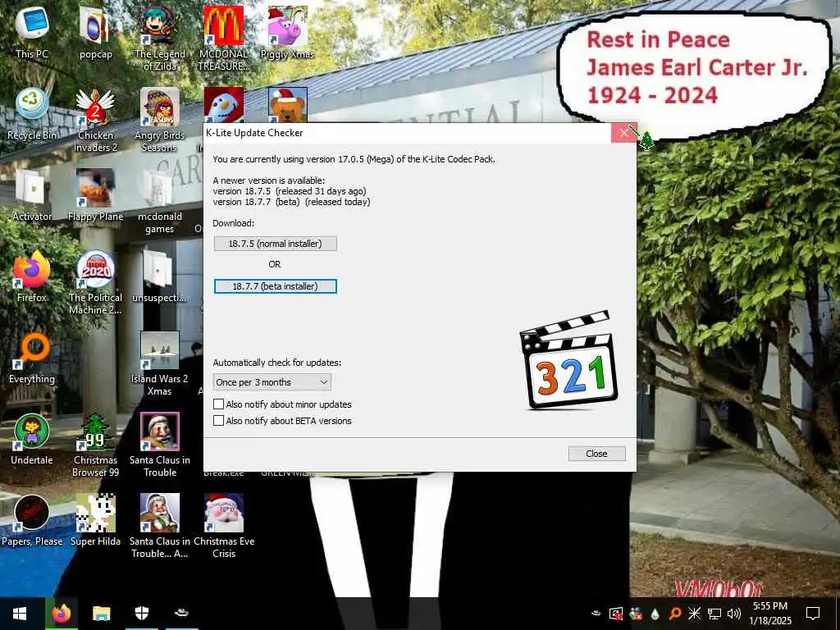
Task: Download the 18.7.7 beta installer
Action: (276, 286)
